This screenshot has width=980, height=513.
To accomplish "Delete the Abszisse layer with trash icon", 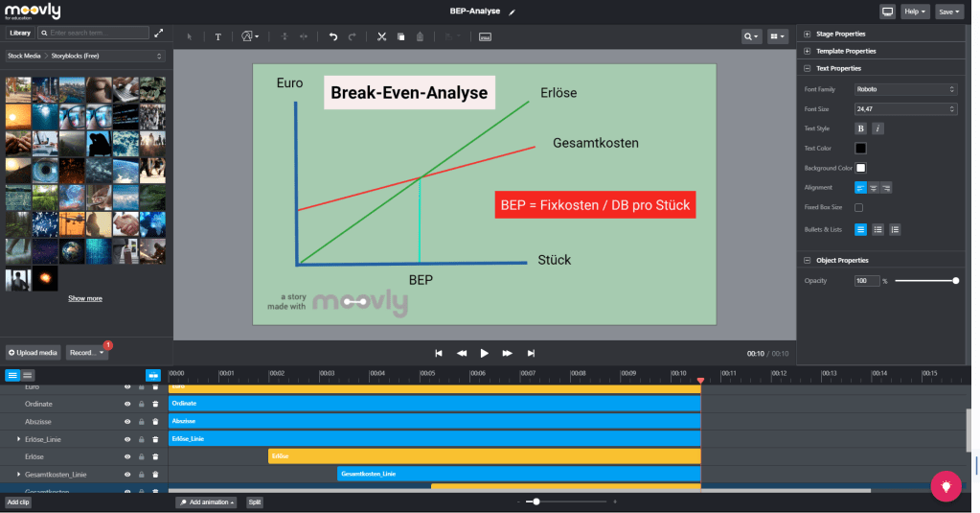I will [155, 421].
